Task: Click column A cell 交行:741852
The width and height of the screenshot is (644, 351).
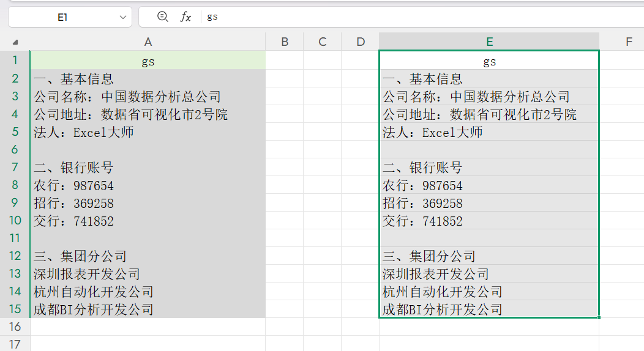Action: pos(148,220)
